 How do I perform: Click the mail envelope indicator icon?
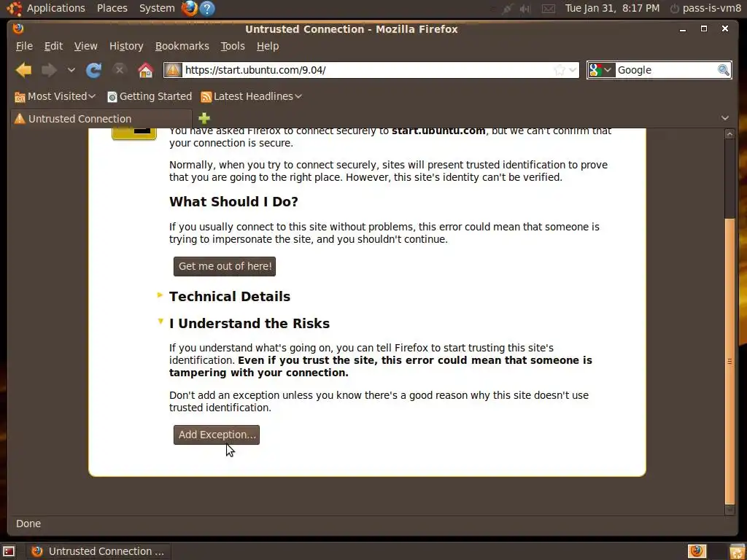(x=549, y=9)
